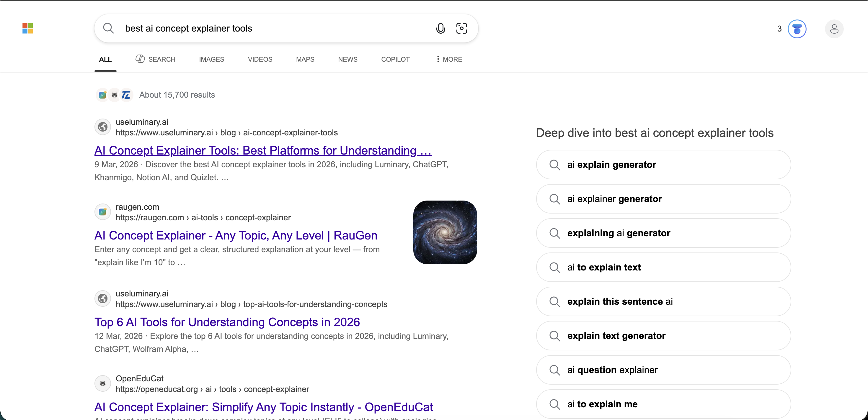
Task: Click useluminary.ai top-ai-tools-for-understanding-concepts URL breadcrumb
Action: pyautogui.click(x=251, y=304)
